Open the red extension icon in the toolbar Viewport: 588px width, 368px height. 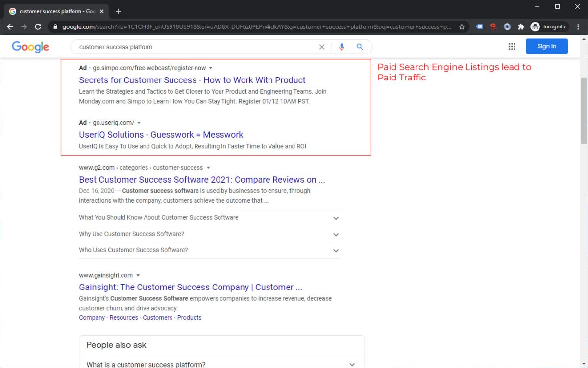(493, 27)
